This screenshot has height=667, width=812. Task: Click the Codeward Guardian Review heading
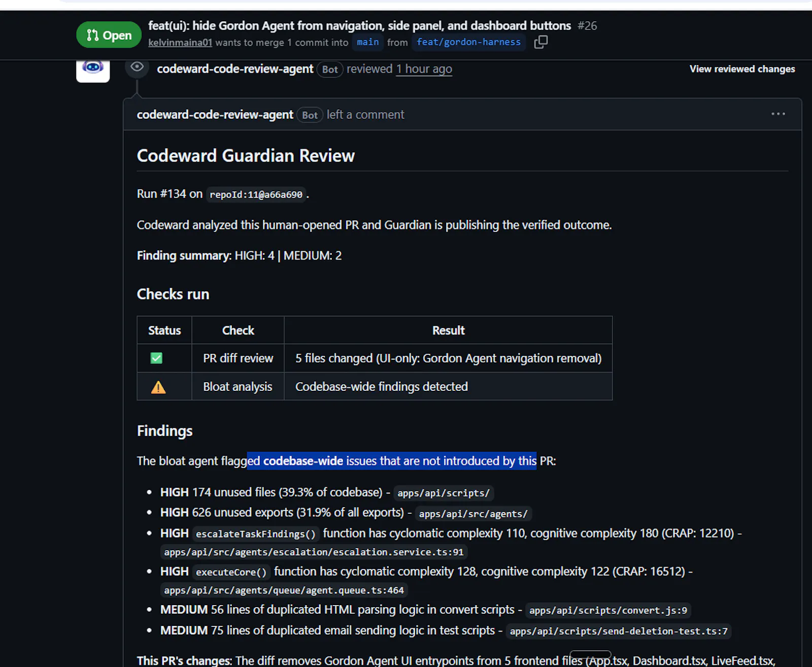tap(246, 156)
